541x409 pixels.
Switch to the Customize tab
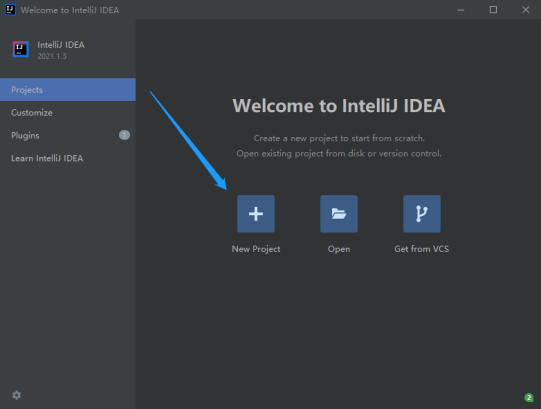coord(68,113)
